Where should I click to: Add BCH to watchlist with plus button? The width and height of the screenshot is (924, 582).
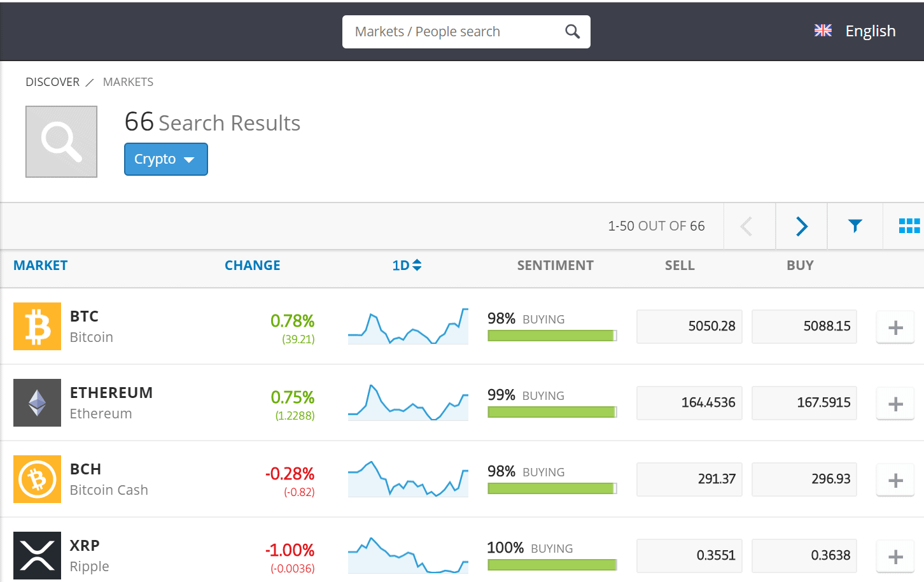pyautogui.click(x=895, y=480)
